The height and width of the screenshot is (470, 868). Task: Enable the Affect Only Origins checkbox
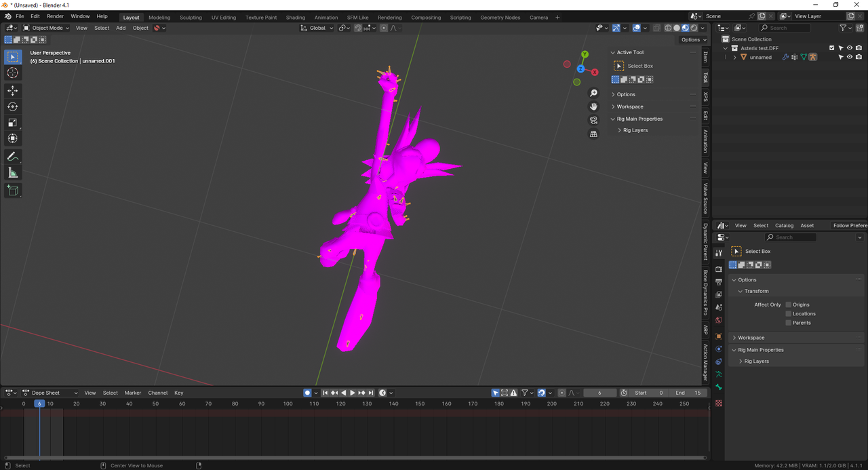788,305
